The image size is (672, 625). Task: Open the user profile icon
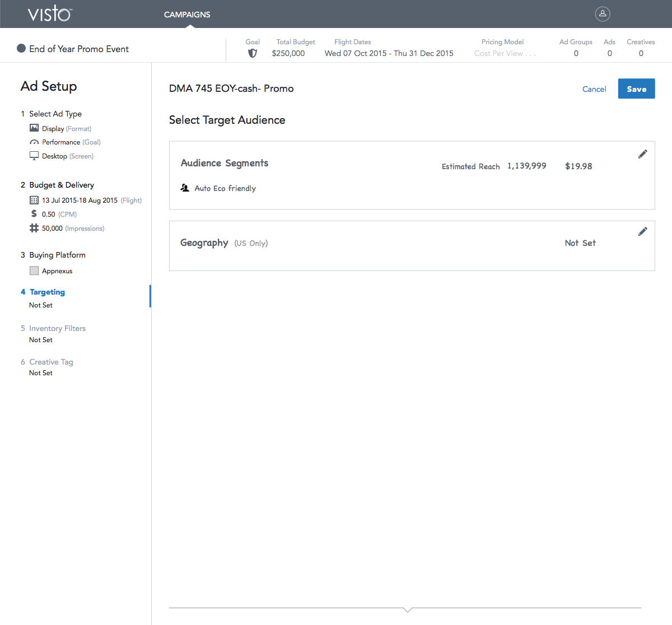tap(603, 14)
